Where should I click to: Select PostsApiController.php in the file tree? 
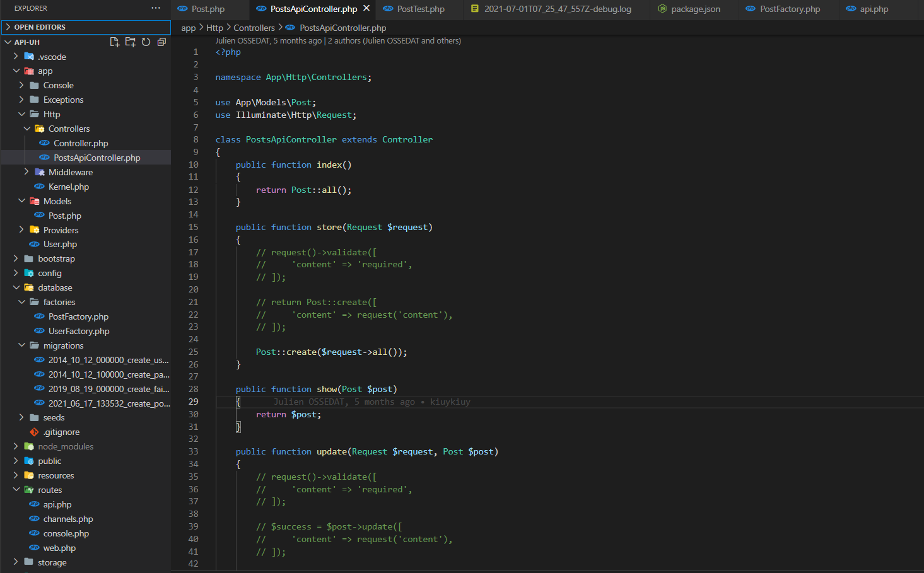click(86, 158)
